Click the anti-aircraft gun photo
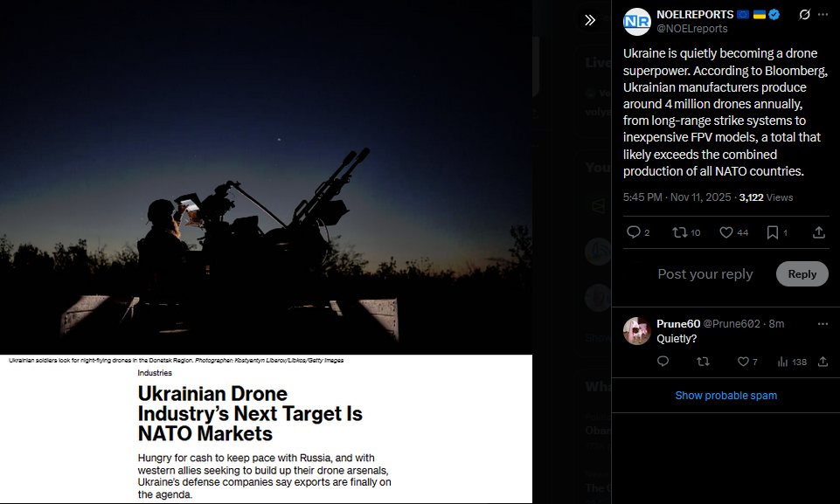 click(266, 176)
